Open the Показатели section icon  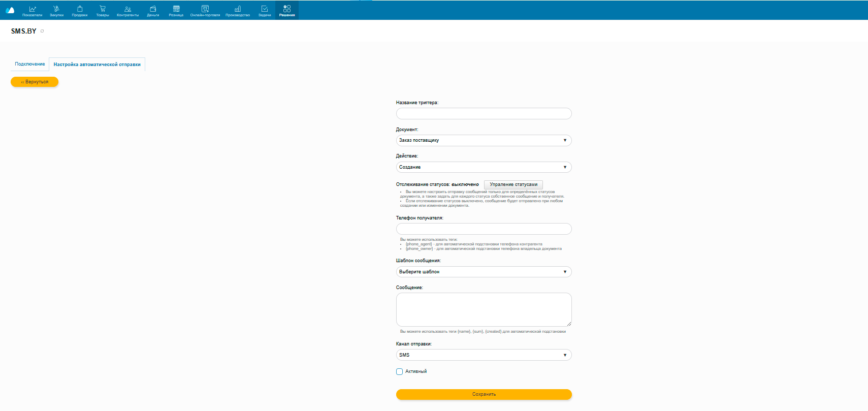(x=33, y=9)
